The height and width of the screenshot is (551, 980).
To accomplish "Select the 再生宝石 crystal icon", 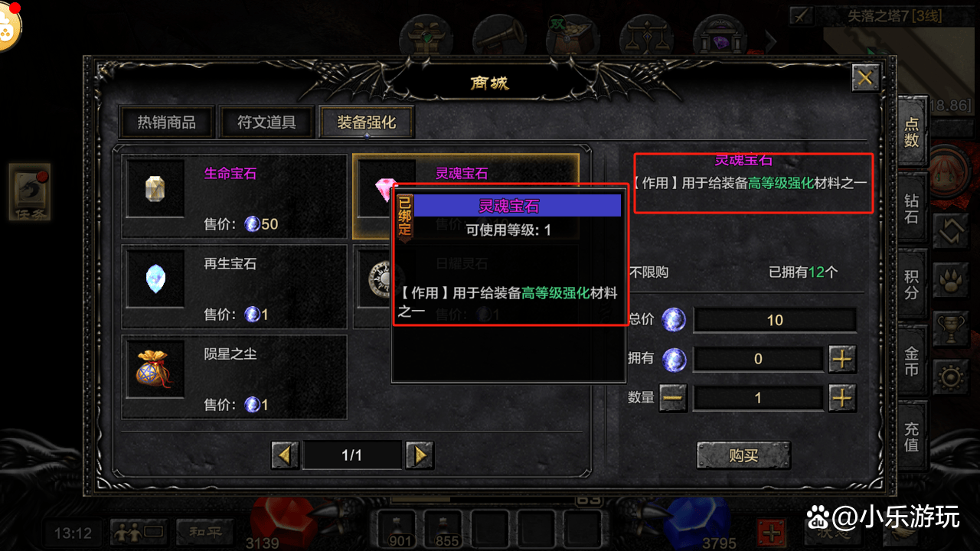I will pos(155,279).
